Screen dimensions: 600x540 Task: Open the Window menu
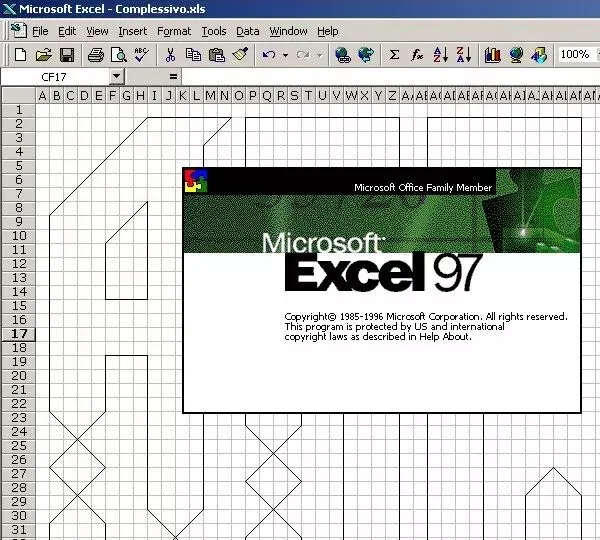(288, 31)
